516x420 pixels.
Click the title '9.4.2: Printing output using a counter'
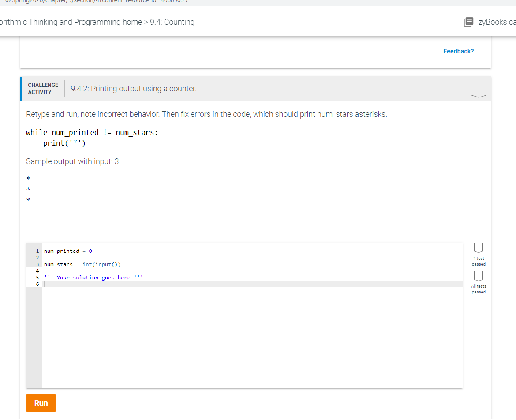click(x=133, y=88)
